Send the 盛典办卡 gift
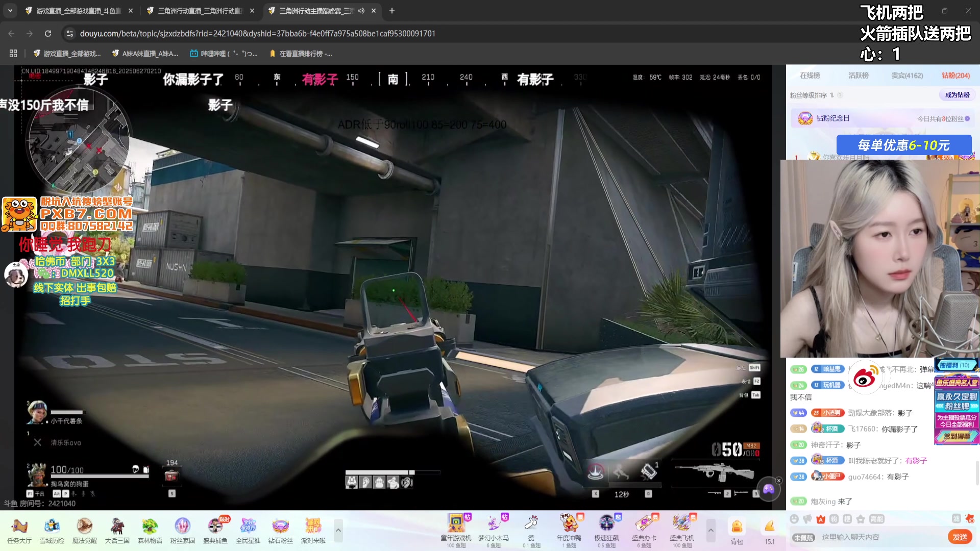980x551 pixels. pos(644,531)
